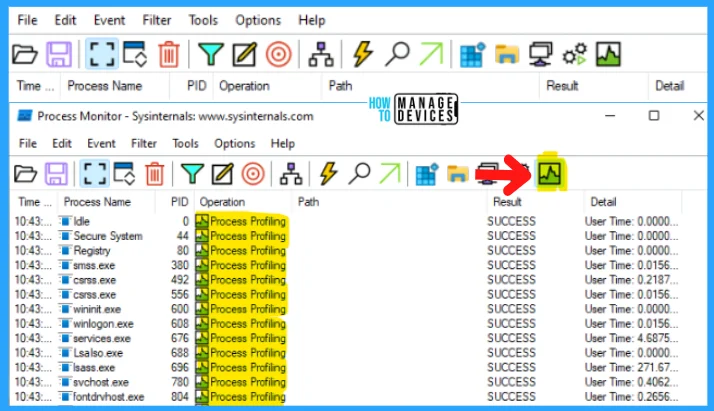
Task: Toggle File System activity icon in upper window
Action: (507, 54)
